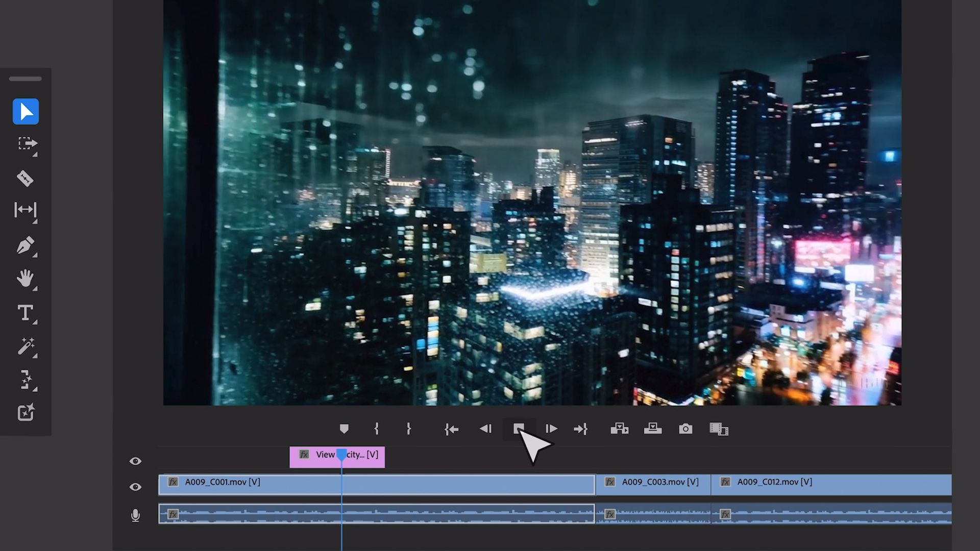Step forward one frame
Image resolution: width=980 pixels, height=551 pixels.
(551, 429)
